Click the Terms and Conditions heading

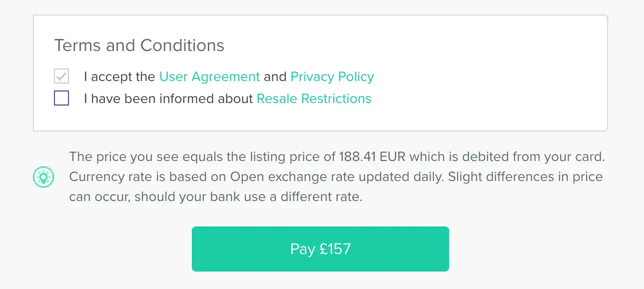coord(139,45)
